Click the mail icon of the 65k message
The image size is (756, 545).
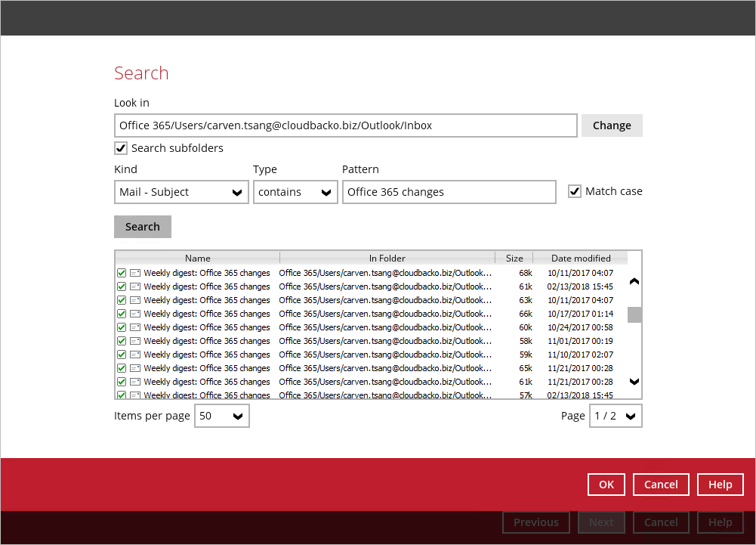click(135, 368)
